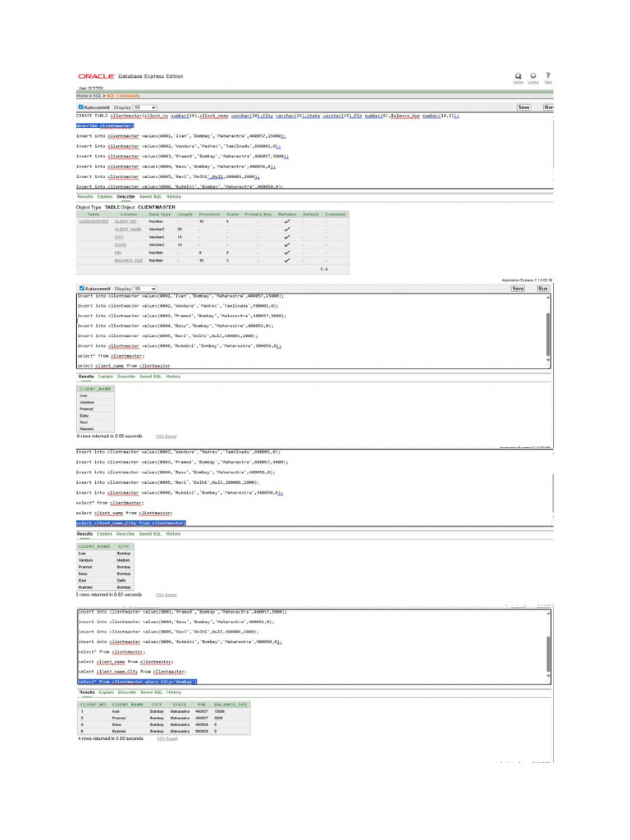Click 'Object Type TABLE Object CLIENTMASTER' heading
The height and width of the screenshot is (840, 630).
pyautogui.click(x=126, y=208)
